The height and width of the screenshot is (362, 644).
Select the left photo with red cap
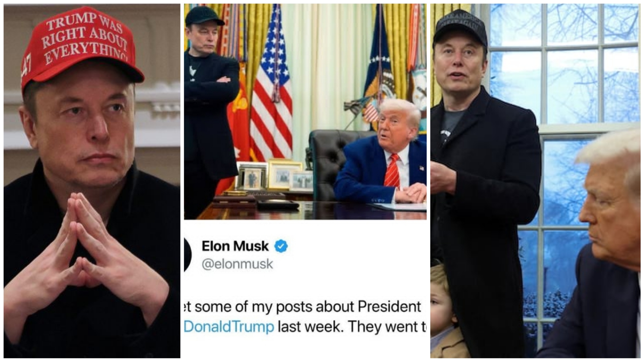pyautogui.click(x=92, y=181)
